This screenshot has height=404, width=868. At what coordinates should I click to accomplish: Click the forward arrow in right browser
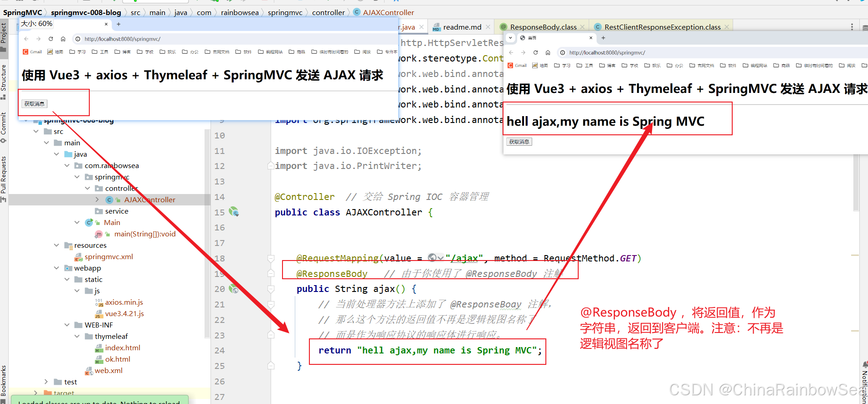click(x=523, y=52)
